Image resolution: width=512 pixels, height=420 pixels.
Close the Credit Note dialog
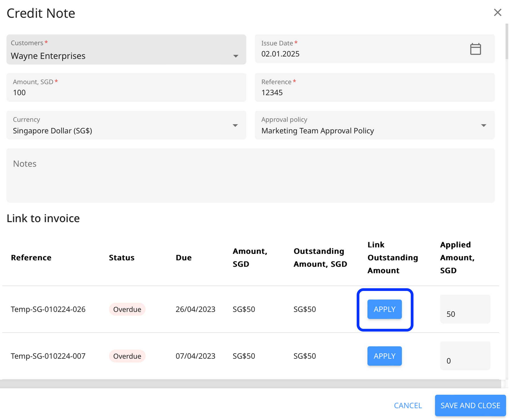[497, 13]
